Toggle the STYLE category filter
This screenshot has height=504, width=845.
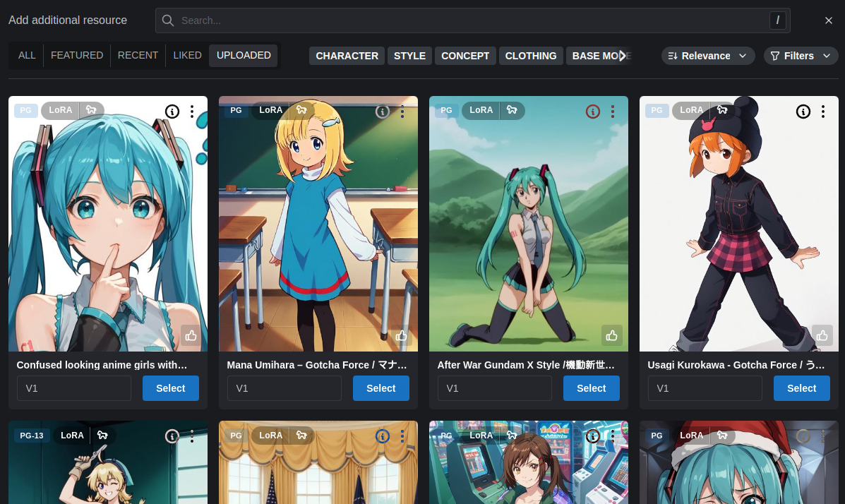click(409, 56)
